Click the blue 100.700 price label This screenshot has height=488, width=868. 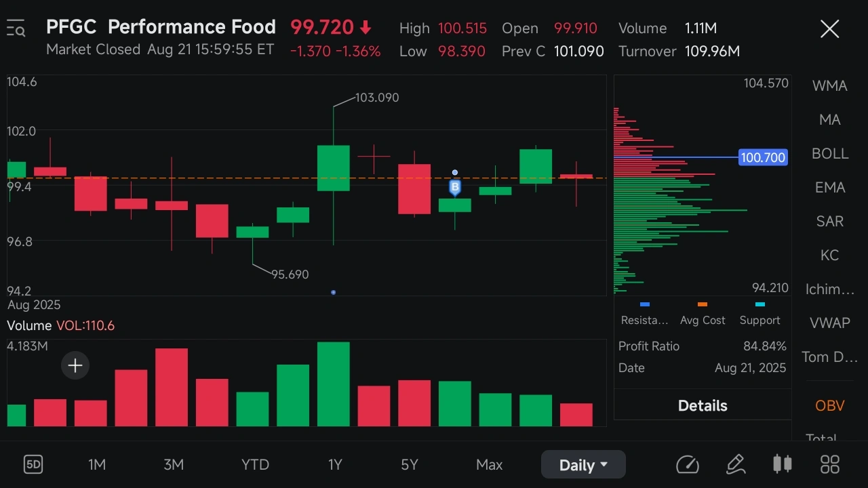tap(763, 157)
